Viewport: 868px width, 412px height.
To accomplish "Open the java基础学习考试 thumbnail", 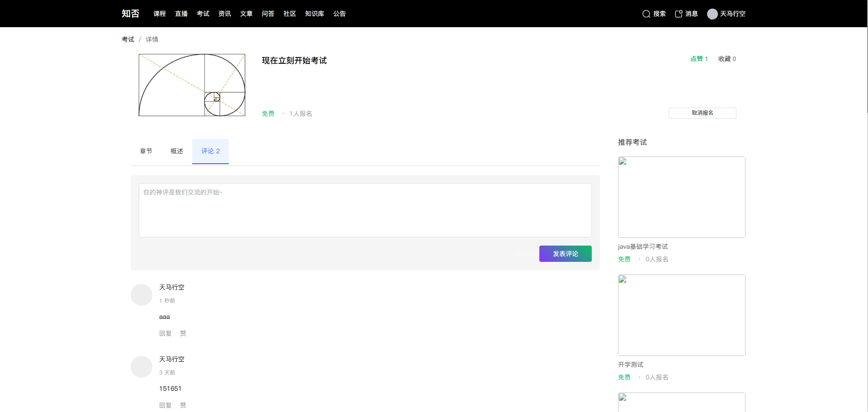I will tap(681, 197).
